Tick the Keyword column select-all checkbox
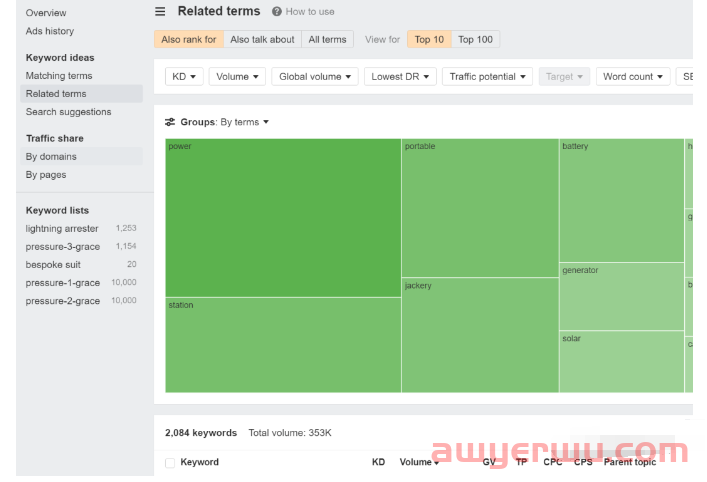This screenshot has height=482, width=707. click(170, 463)
